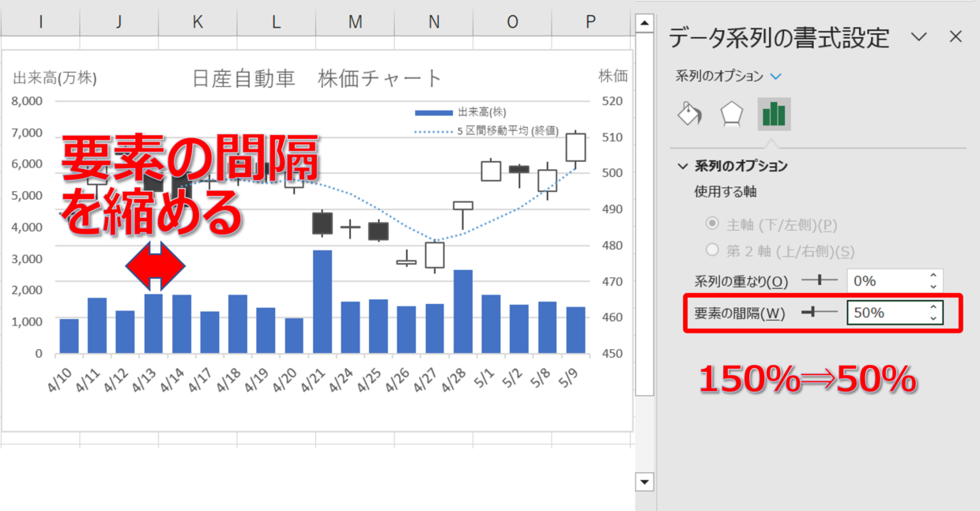Select the 主軸 (下/左側) radio button
The width and height of the screenshot is (980, 511).
712,224
